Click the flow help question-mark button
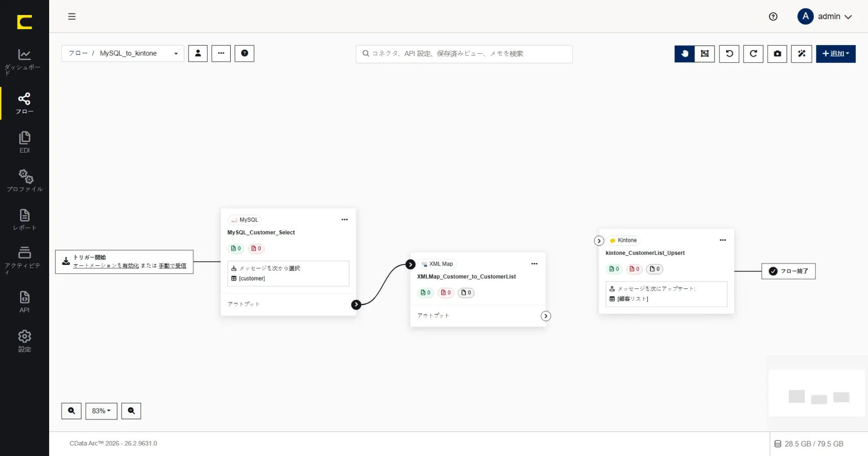The width and height of the screenshot is (868, 456). coord(245,54)
